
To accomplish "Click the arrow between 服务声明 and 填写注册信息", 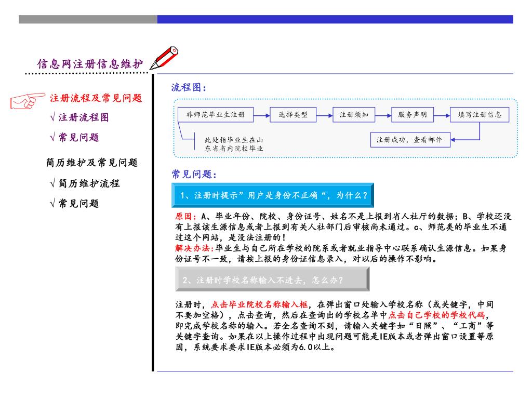I will (x=442, y=116).
